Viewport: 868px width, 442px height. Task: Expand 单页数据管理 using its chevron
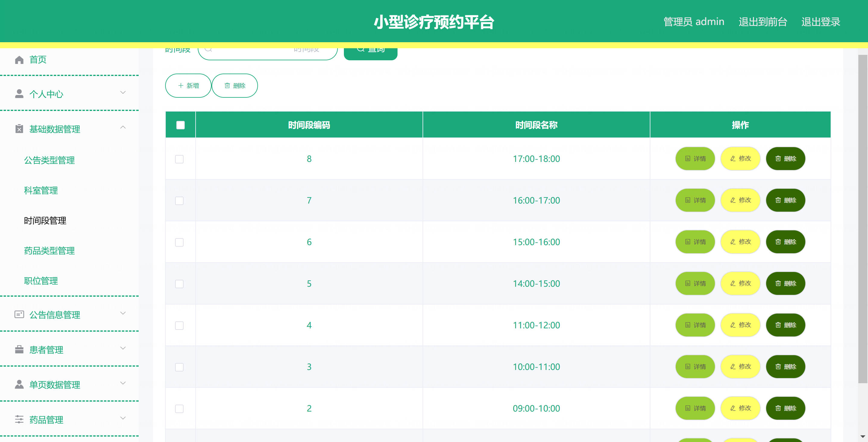(123, 383)
